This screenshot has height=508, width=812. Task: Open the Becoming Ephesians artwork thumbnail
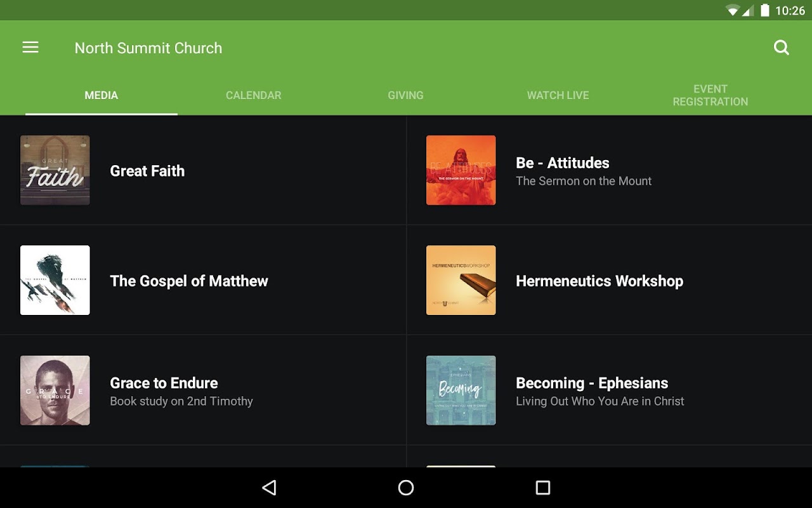click(x=461, y=390)
